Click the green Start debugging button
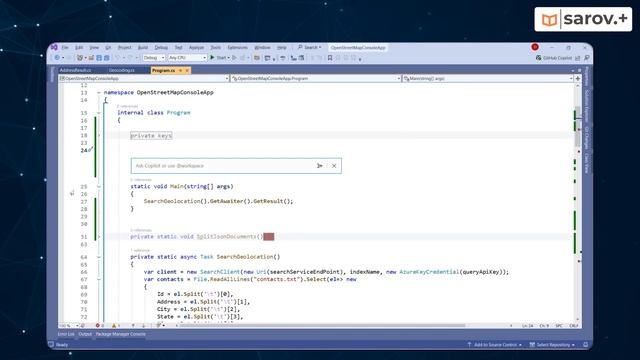640x360 pixels. click(218, 58)
